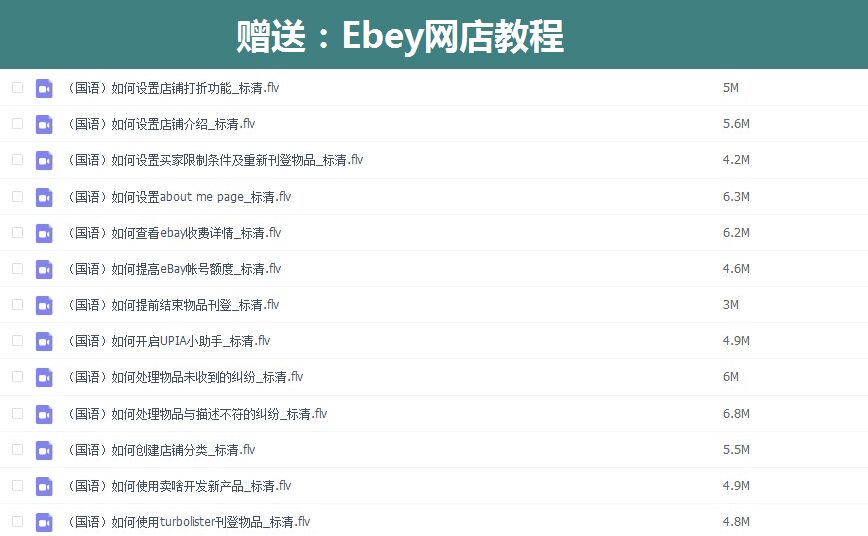Open file 如何使用turbolister刊登物品_标清.flv

tap(189, 522)
